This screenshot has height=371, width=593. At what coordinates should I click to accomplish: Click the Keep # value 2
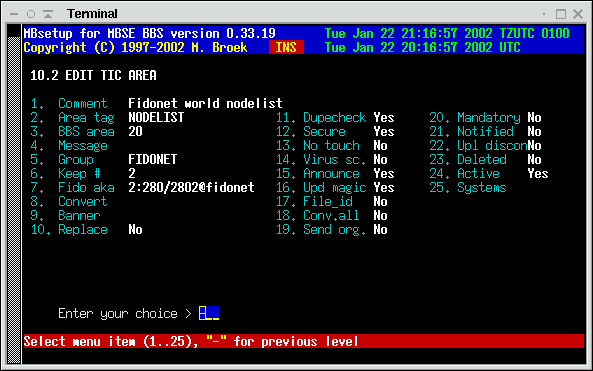tap(132, 173)
